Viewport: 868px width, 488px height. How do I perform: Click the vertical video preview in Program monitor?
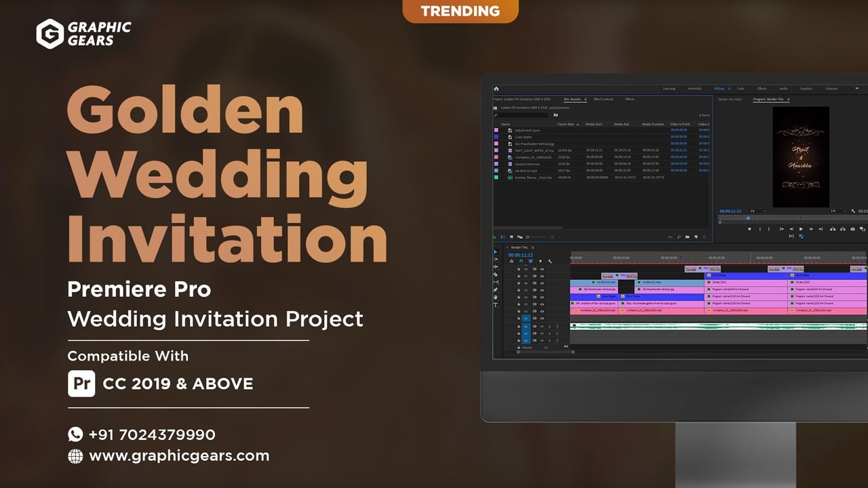pos(801,157)
